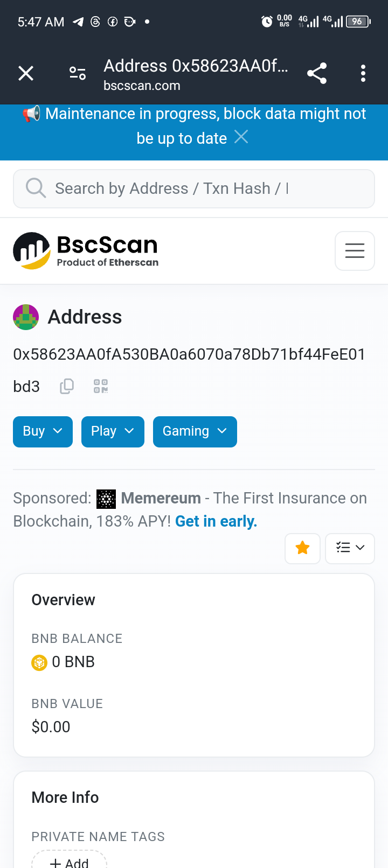
Task: Copy the address to clipboard
Action: (x=67, y=386)
